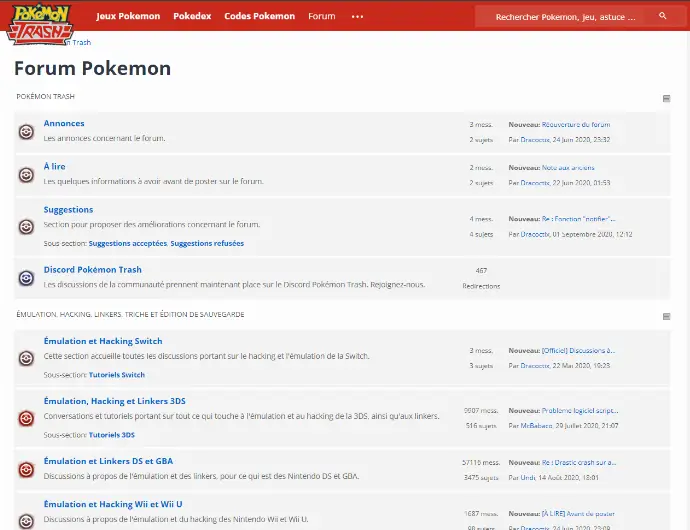
Task: Open latest post Re : Drastic crash sur a...
Action: point(579,463)
